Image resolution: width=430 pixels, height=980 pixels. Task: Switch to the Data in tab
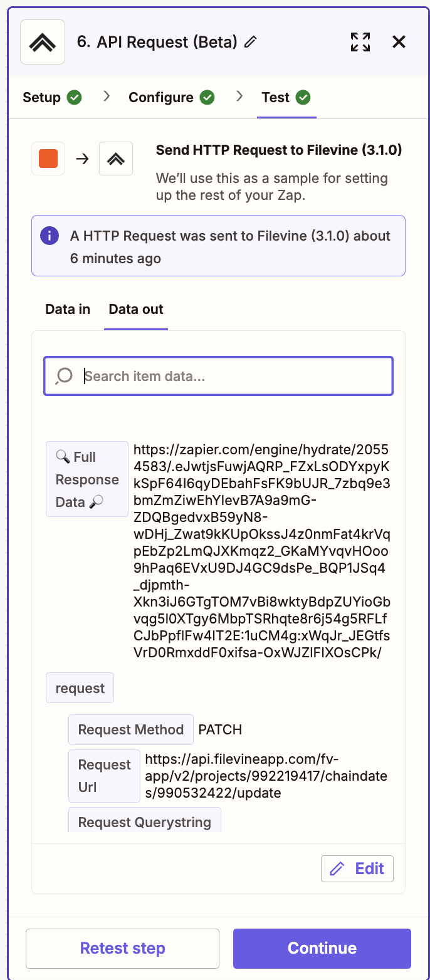pyautogui.click(x=68, y=310)
